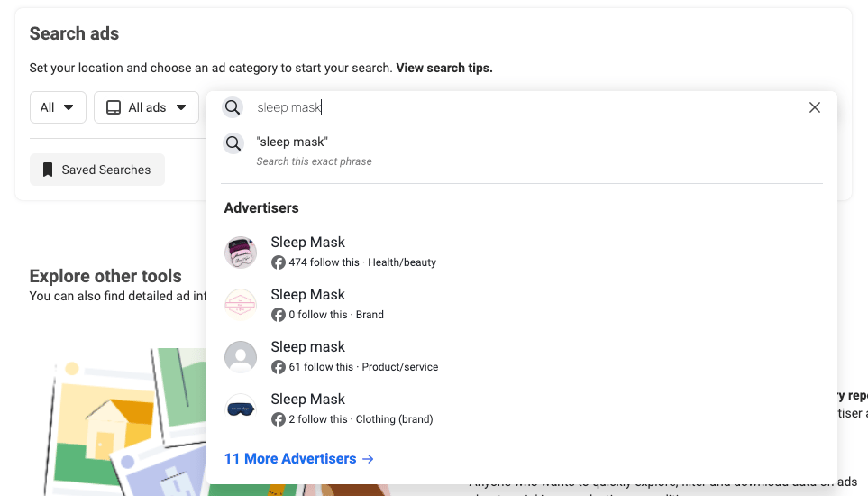
Task: Click the magnifier icon beside "sleep mask" exact phrase
Action: click(x=233, y=143)
